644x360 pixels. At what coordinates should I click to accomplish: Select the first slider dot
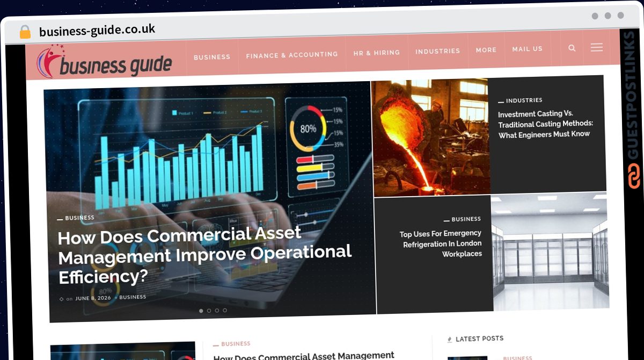tap(201, 311)
